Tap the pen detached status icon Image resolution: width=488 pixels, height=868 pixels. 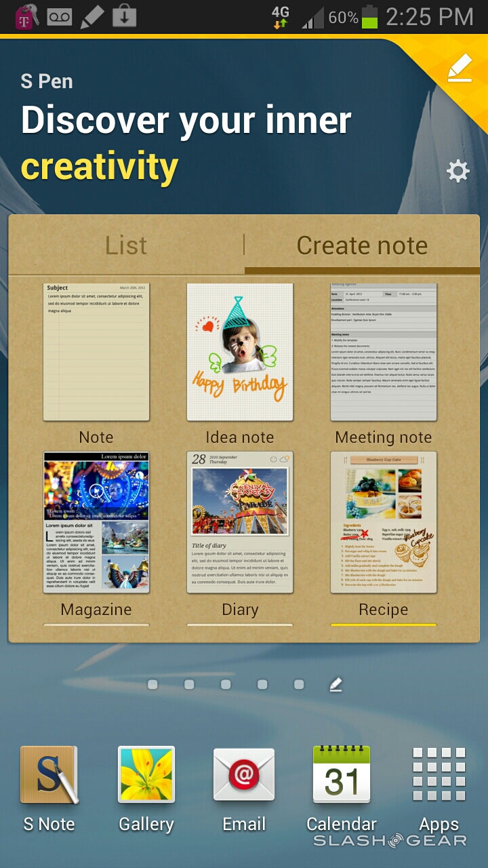(x=92, y=17)
